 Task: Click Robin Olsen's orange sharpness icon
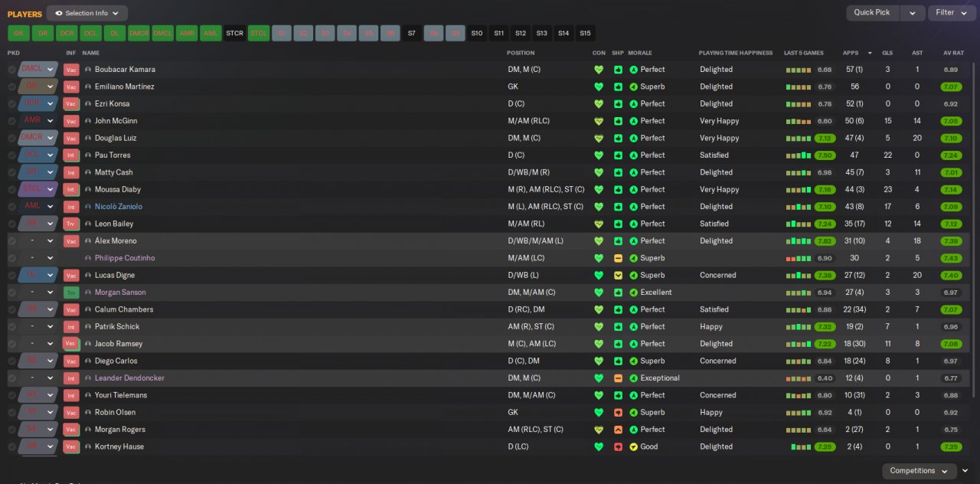pyautogui.click(x=618, y=412)
